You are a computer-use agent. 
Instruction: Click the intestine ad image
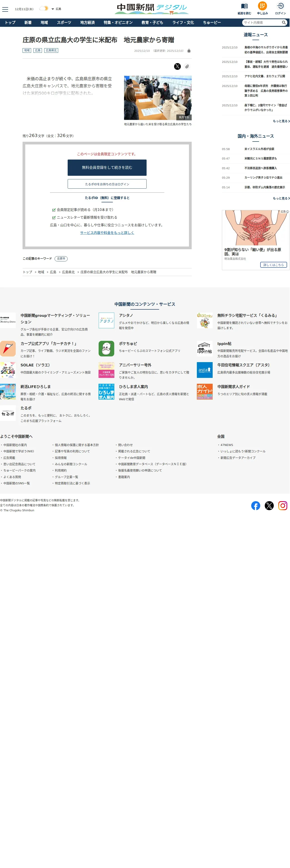click(255, 228)
